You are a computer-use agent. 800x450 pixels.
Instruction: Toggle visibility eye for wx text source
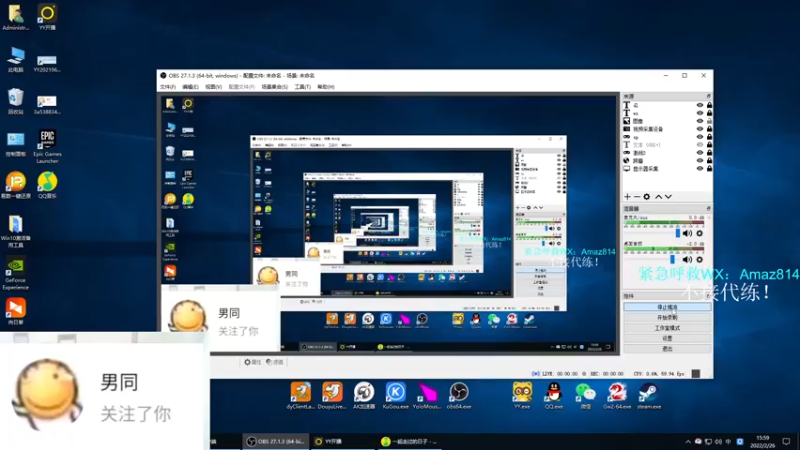tap(699, 113)
